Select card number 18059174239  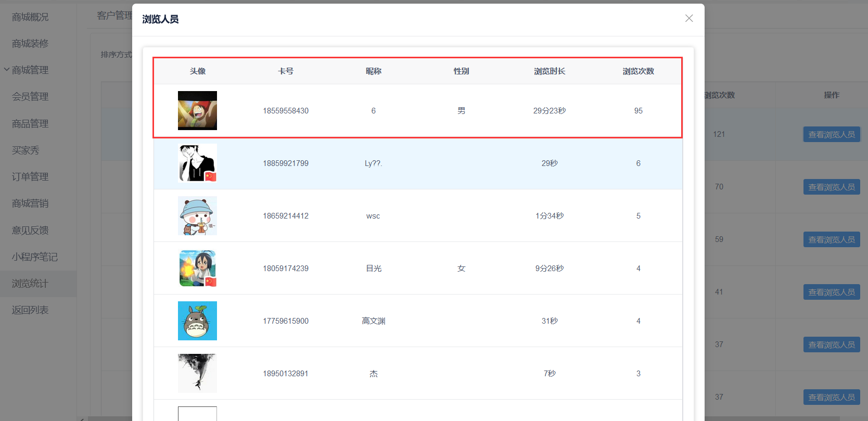(x=286, y=269)
